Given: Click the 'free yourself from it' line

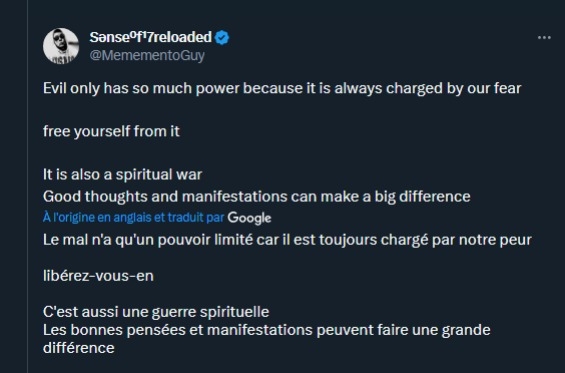Looking at the screenshot, I should 111,132.
